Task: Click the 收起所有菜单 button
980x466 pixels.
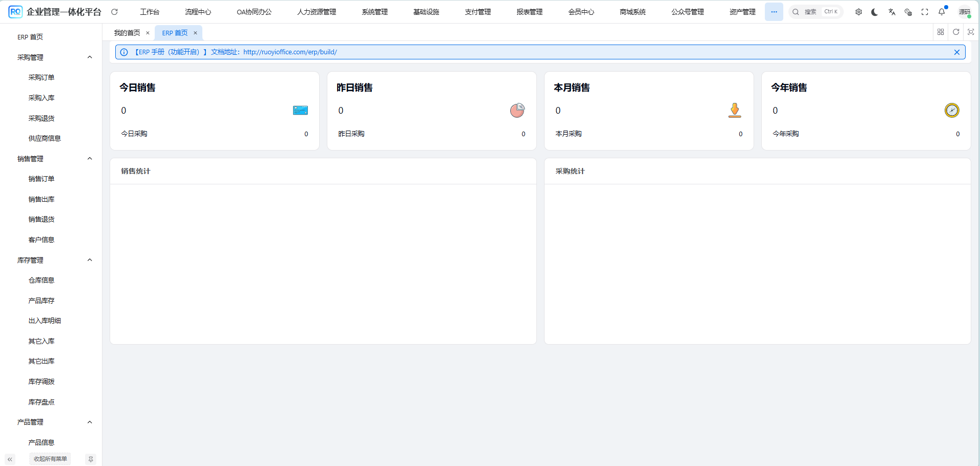Action: click(x=50, y=459)
